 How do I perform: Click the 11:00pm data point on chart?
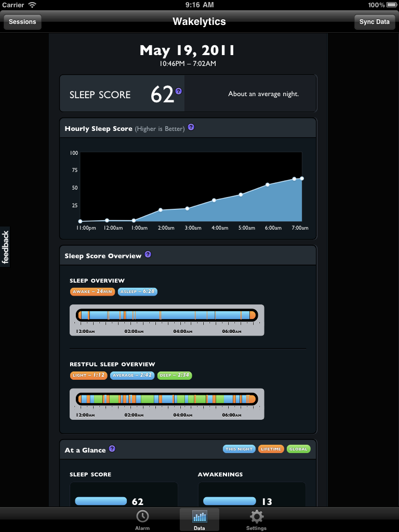81,221
